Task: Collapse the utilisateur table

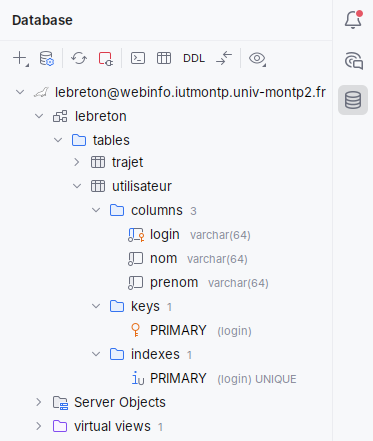Action: click(x=77, y=186)
